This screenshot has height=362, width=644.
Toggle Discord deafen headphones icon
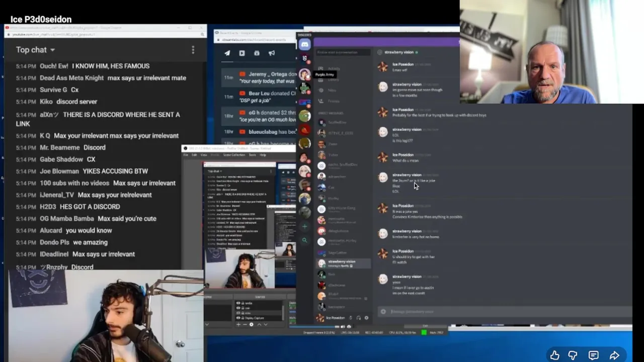pos(358,318)
